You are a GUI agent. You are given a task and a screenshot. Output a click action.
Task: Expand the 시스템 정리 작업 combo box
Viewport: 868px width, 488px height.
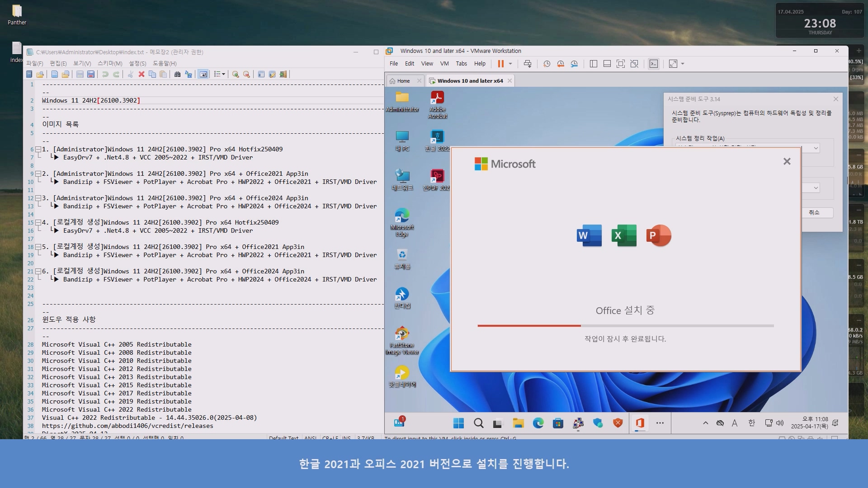pos(816,148)
